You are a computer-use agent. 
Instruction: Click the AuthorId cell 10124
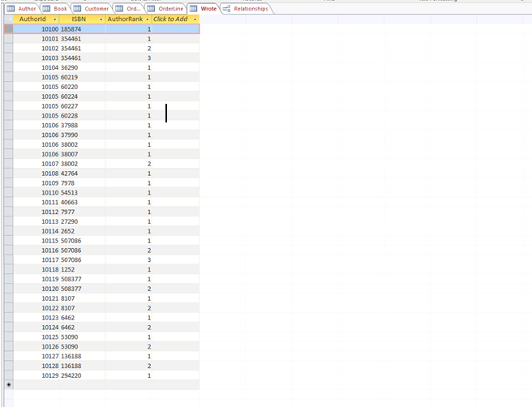tap(36, 328)
